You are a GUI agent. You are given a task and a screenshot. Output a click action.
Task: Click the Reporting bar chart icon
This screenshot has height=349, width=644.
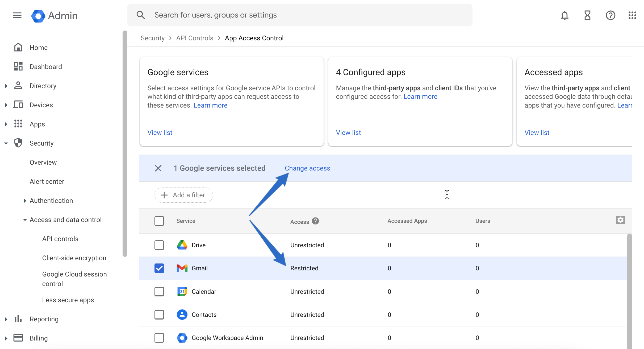click(x=18, y=319)
